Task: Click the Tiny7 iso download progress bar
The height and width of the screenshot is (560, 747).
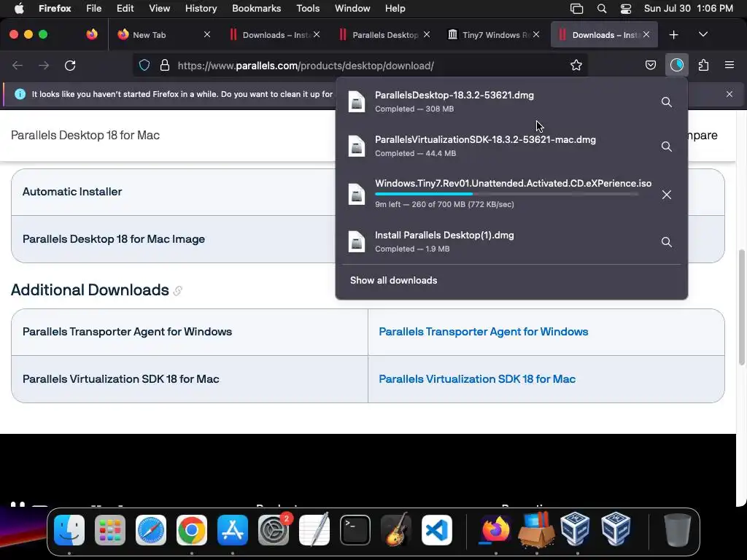Action: (x=506, y=194)
